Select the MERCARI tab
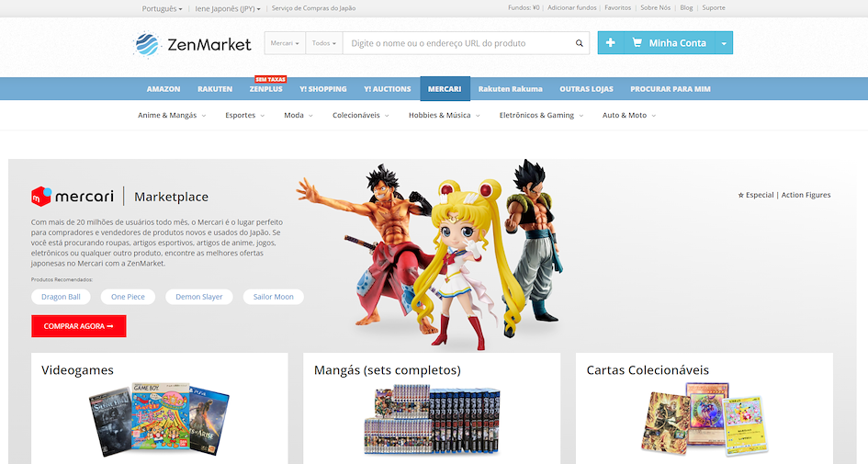The width and height of the screenshot is (868, 464). [x=445, y=88]
